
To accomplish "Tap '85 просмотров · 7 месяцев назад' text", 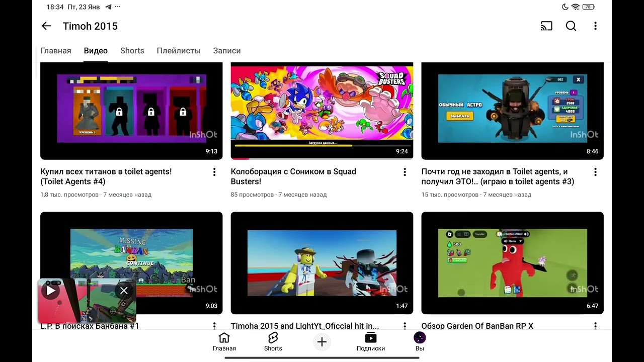I will click(x=279, y=195).
